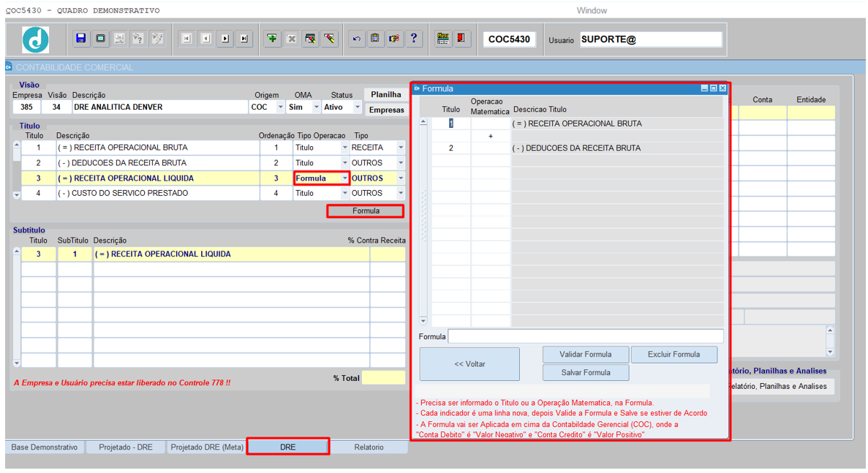Screen dimensions: 868x473
Task: Click Formula row ( = ) RECEITA OPERACIONAL BRUTA
Action: point(617,124)
